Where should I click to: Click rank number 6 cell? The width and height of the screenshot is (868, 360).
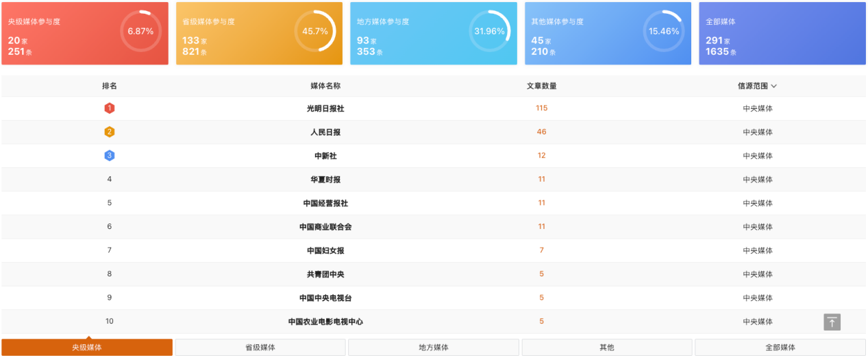click(110, 226)
